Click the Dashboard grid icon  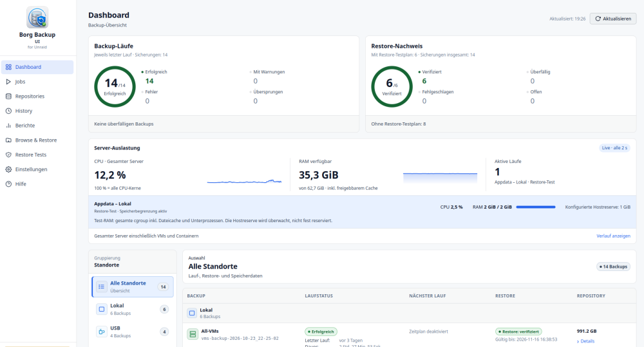pyautogui.click(x=8, y=67)
